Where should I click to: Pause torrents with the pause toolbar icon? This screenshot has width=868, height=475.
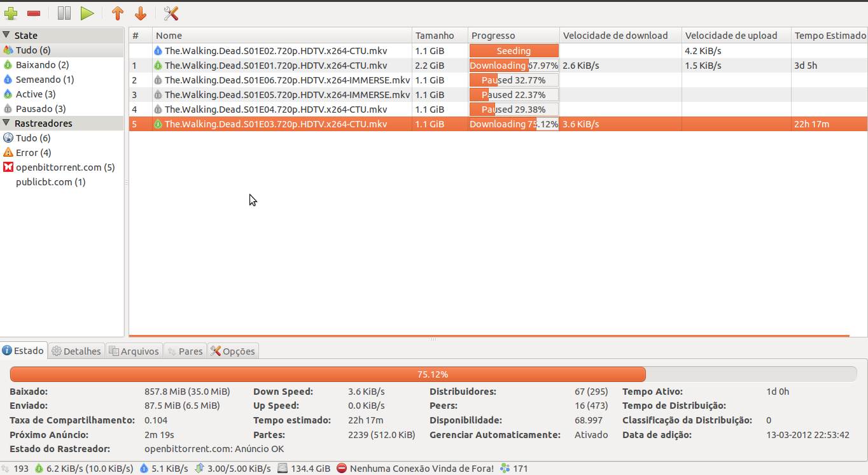[x=64, y=13]
